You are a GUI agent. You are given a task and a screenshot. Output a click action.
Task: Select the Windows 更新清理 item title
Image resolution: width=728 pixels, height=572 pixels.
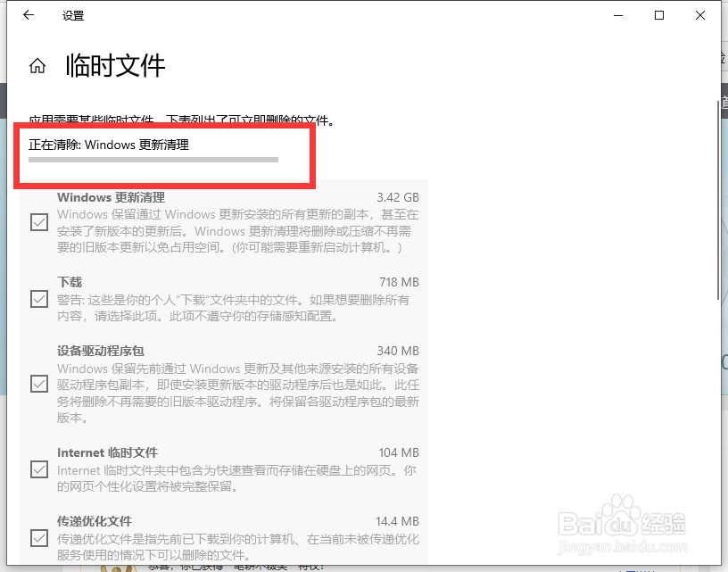tap(111, 197)
